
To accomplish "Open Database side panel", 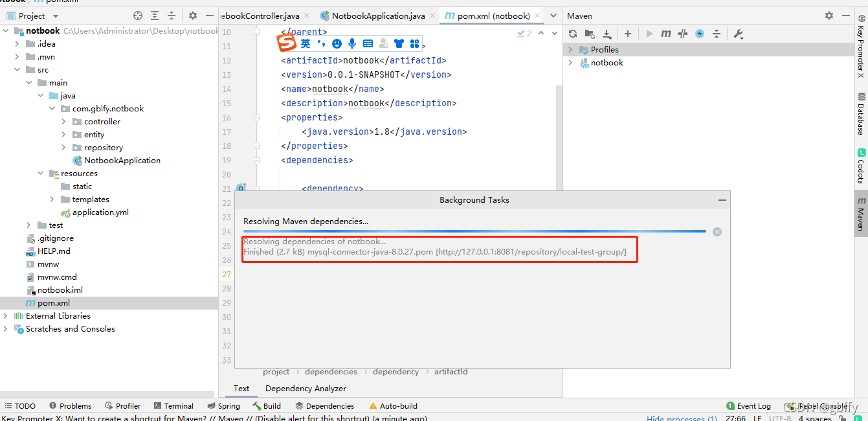I will (x=862, y=113).
